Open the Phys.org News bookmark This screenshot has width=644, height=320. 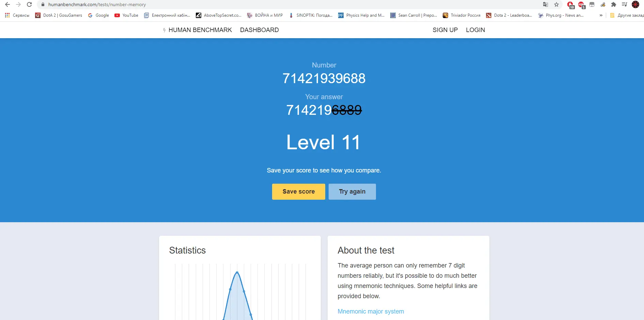pyautogui.click(x=561, y=15)
